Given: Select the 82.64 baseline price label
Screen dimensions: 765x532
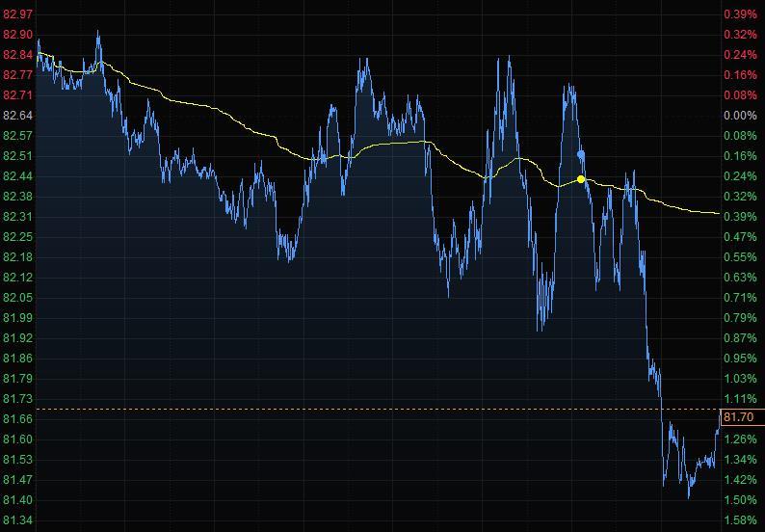Looking at the screenshot, I should coord(18,116).
